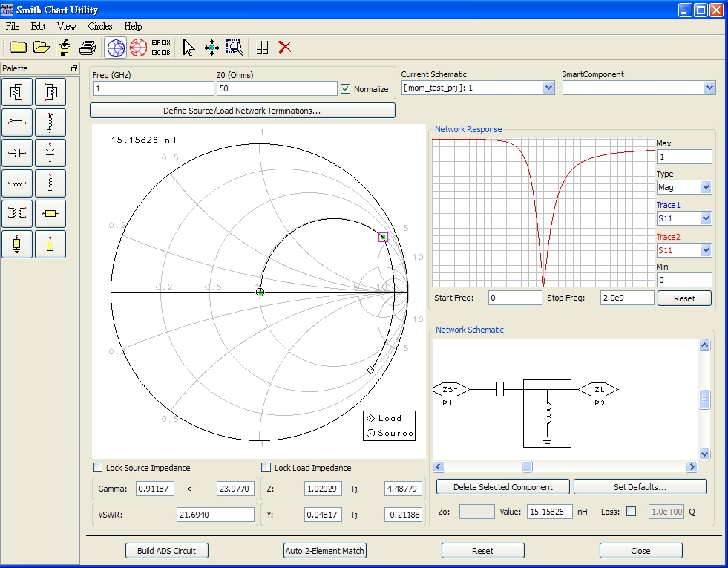Screen dimensions: 728x568
Task: Add a series resistor from the palette
Action: [x=17, y=183]
